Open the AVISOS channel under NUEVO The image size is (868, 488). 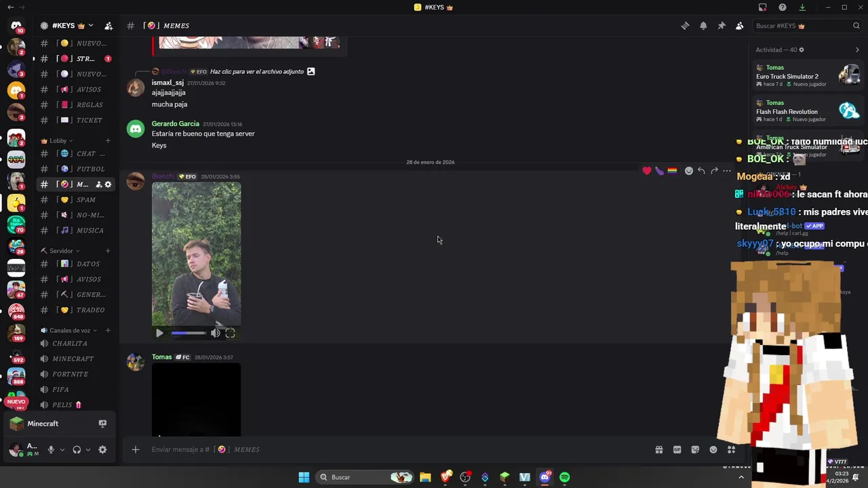pos(75,89)
